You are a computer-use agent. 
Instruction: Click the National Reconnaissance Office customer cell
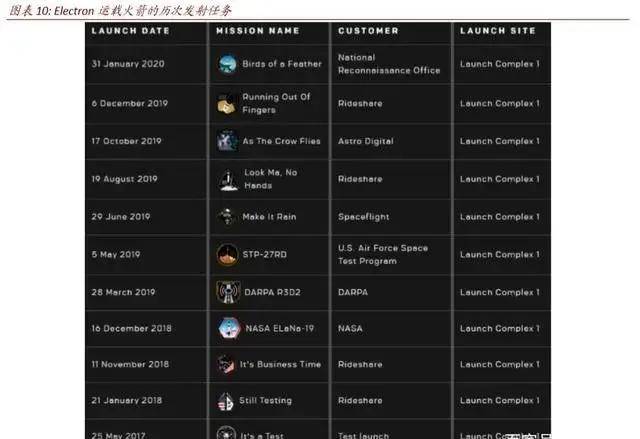pos(389,64)
